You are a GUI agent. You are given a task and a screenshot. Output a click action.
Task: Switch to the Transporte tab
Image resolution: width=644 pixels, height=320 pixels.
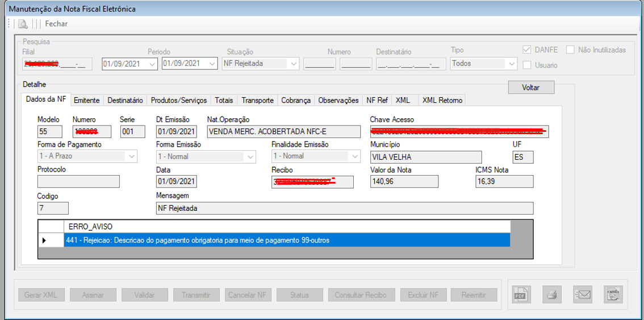tap(257, 100)
